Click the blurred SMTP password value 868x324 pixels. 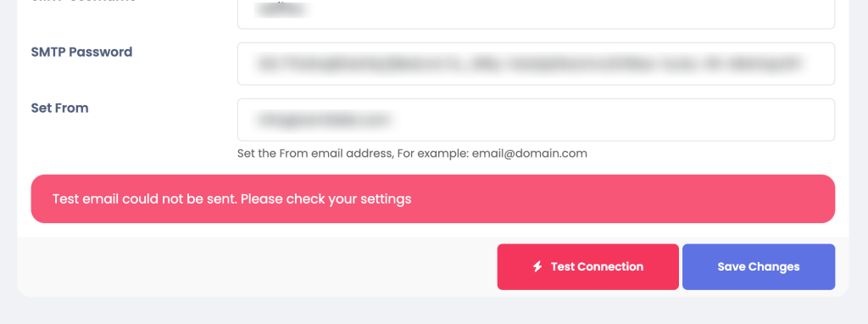pos(529,64)
